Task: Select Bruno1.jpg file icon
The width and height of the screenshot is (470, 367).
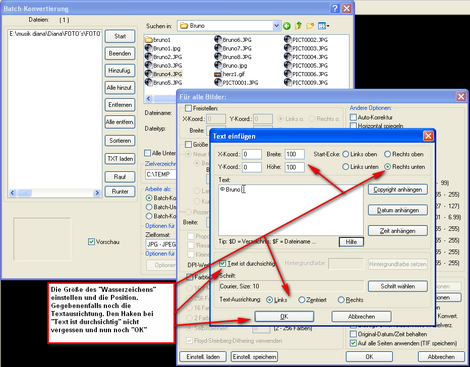Action: 149,48
